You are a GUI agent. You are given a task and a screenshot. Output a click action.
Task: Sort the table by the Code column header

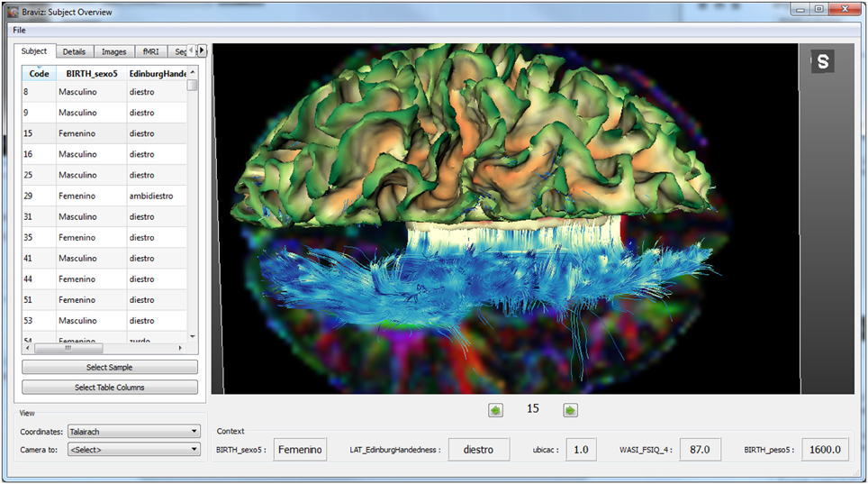click(x=39, y=73)
